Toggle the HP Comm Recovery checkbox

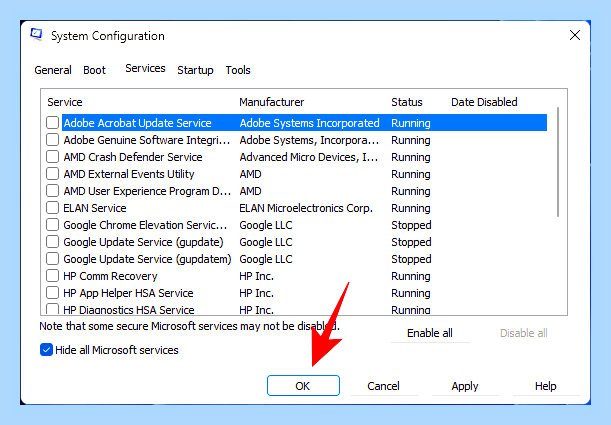pos(52,276)
